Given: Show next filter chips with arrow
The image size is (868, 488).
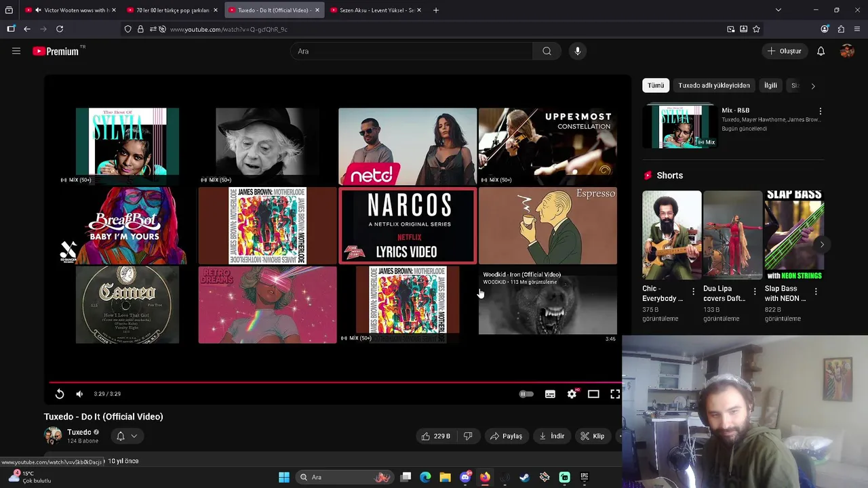Looking at the screenshot, I should point(813,85).
